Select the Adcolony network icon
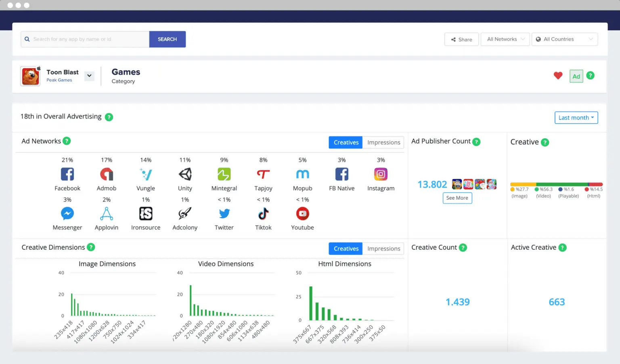Screen dimensions: 620x364 tap(185, 213)
